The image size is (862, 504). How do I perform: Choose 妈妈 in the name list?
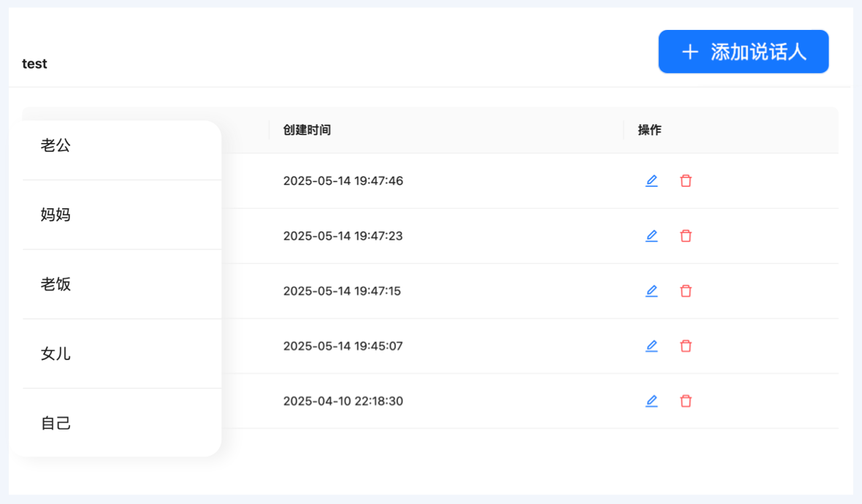pos(56,215)
